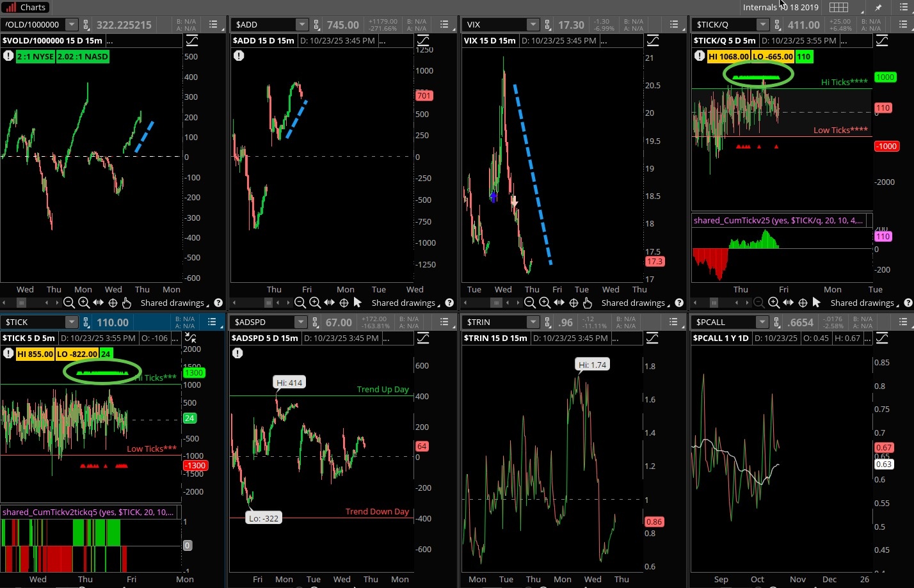Open the $PCALL symbol dropdown arrow
The width and height of the screenshot is (914, 588).
[762, 322]
